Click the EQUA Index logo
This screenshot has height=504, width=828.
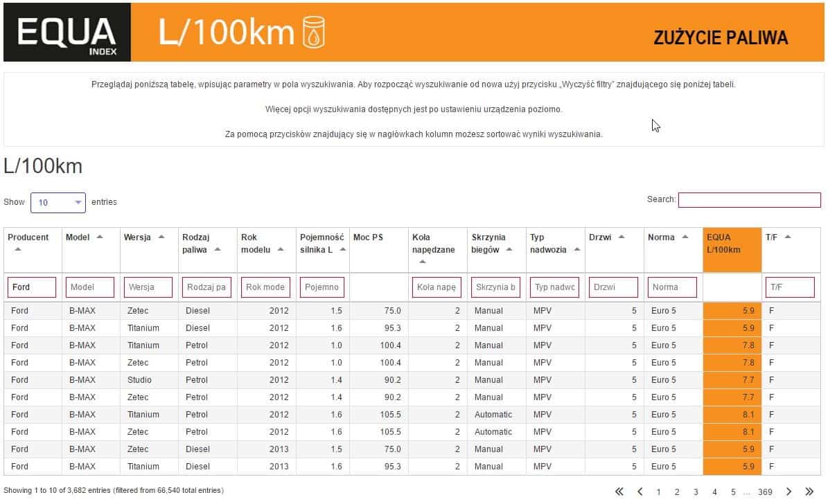(x=67, y=33)
